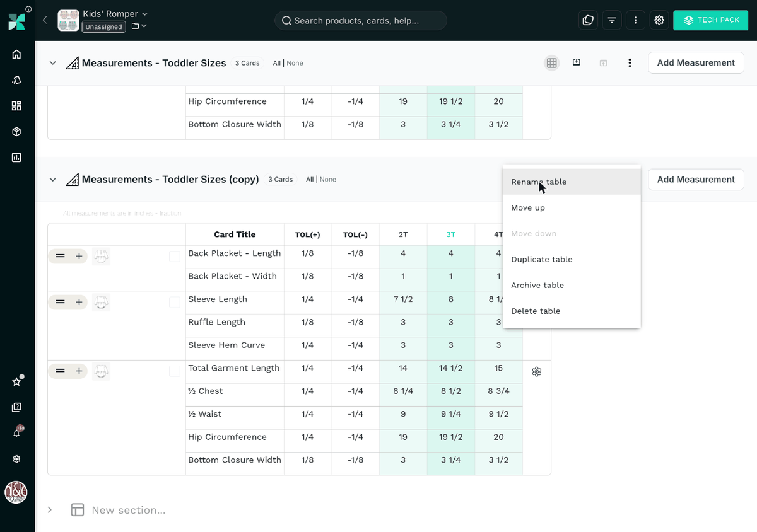The image size is (757, 532).
Task: Open romper thumbnail on Sleeve Length card
Action: tap(101, 303)
